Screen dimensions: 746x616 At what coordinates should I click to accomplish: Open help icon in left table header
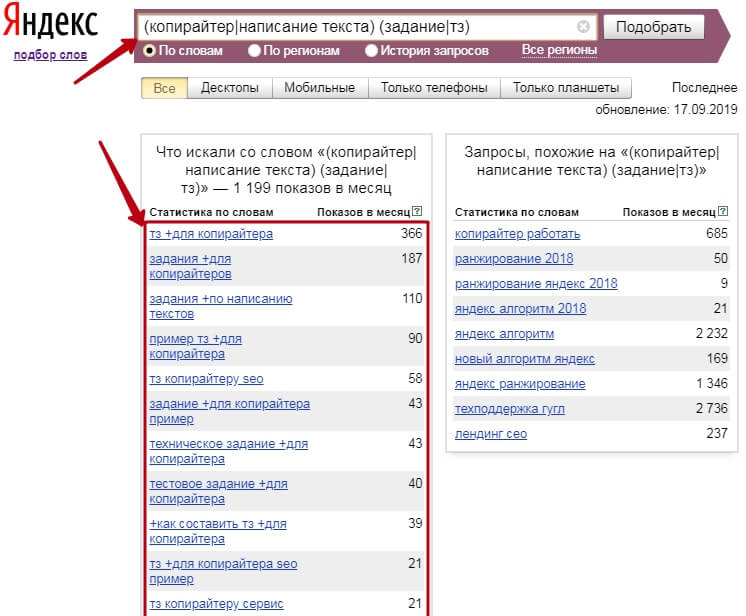[x=417, y=211]
